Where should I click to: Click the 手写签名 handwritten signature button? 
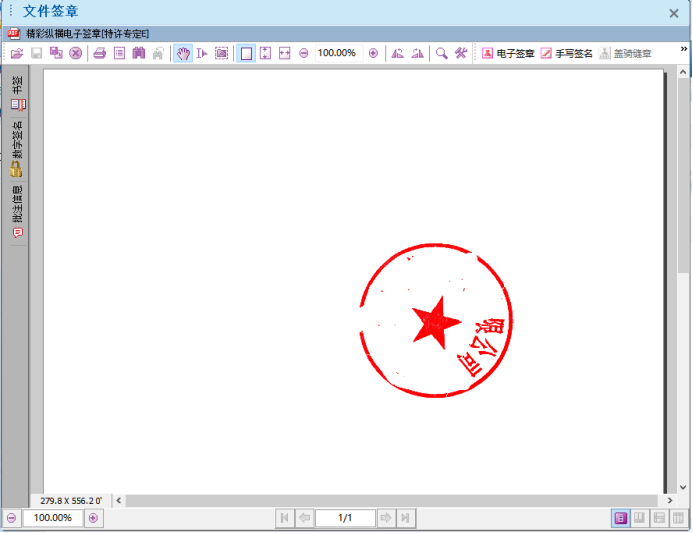click(566, 53)
